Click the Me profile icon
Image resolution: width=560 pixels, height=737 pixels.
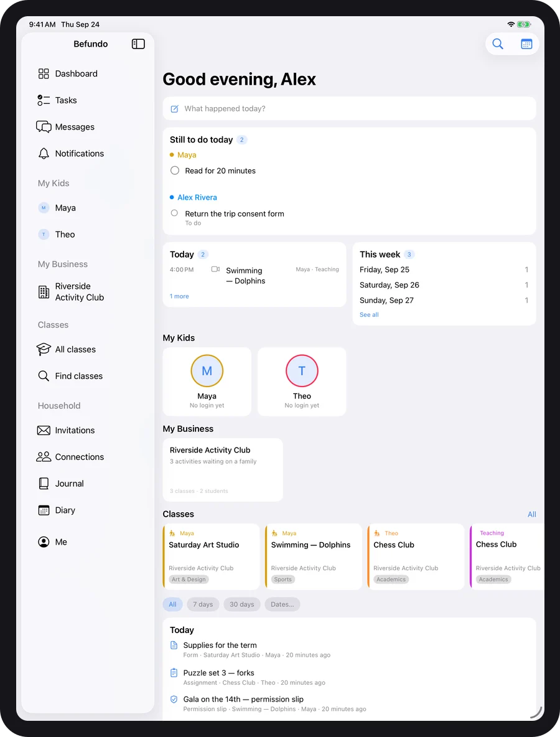click(44, 542)
